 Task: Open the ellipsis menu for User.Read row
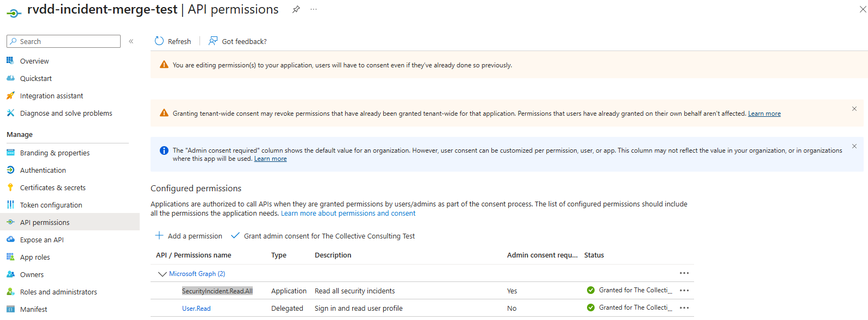pos(684,308)
